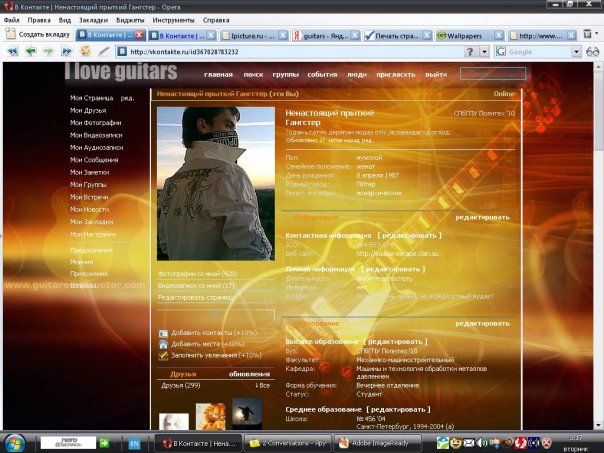Close the Ipicture.ru tab
604x453 pixels.
tap(283, 36)
